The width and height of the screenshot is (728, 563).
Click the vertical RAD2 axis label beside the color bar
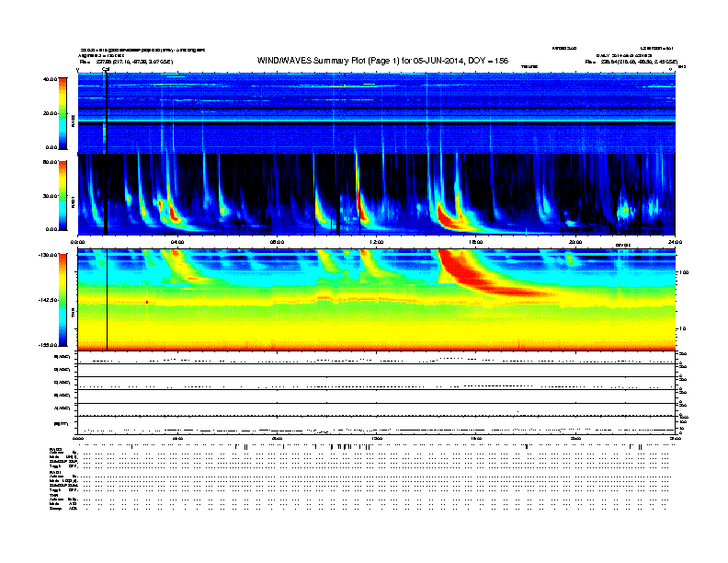click(x=73, y=121)
